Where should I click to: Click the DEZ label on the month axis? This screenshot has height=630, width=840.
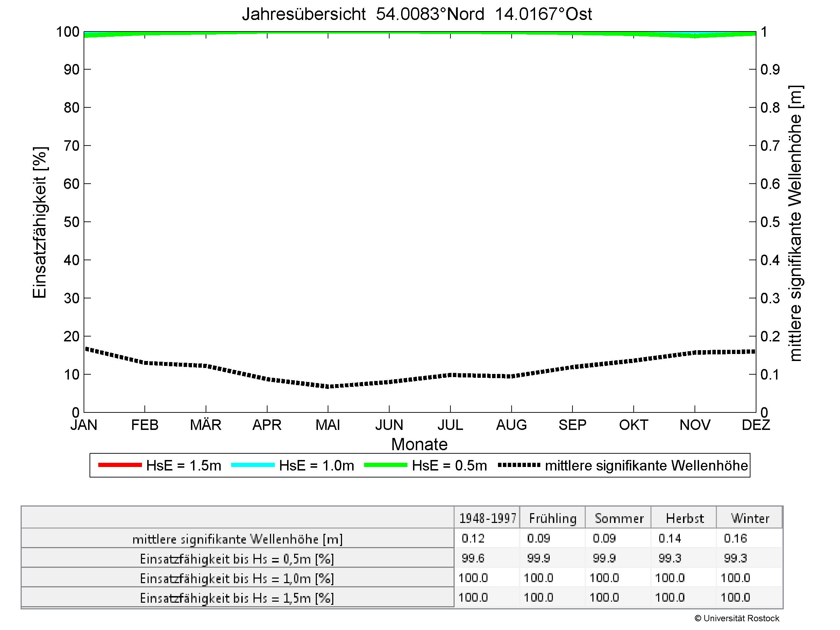click(756, 425)
